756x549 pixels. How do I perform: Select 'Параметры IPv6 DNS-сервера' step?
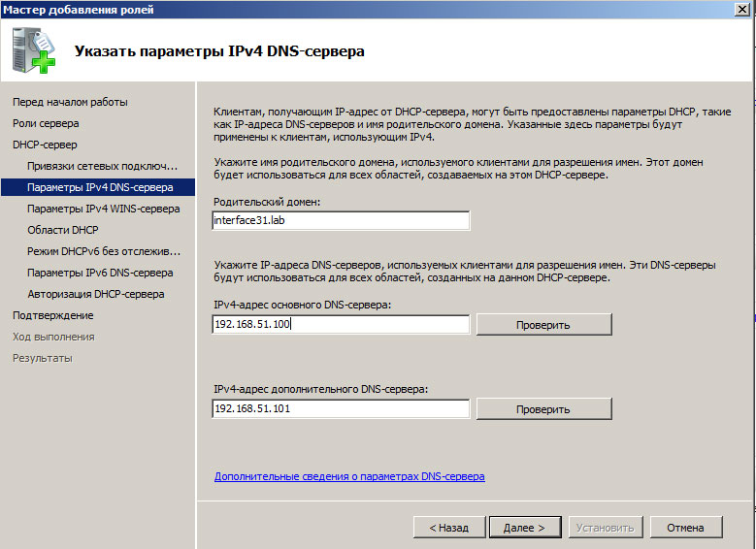pyautogui.click(x=100, y=273)
